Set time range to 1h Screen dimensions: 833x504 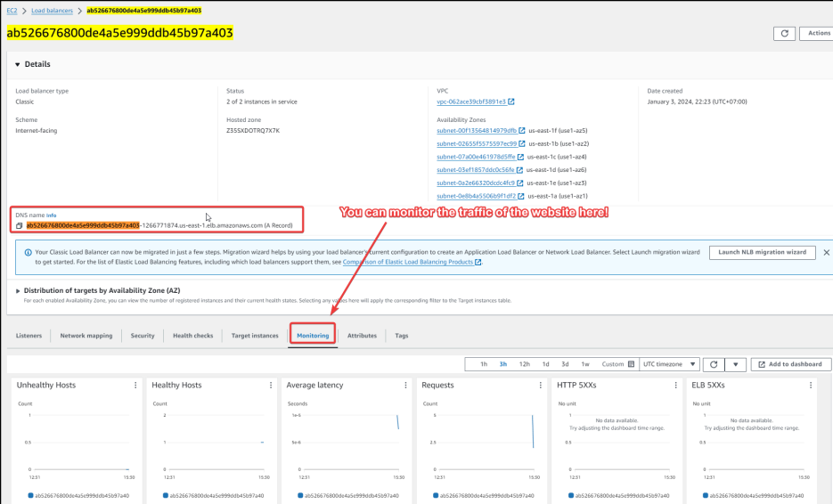tap(484, 364)
